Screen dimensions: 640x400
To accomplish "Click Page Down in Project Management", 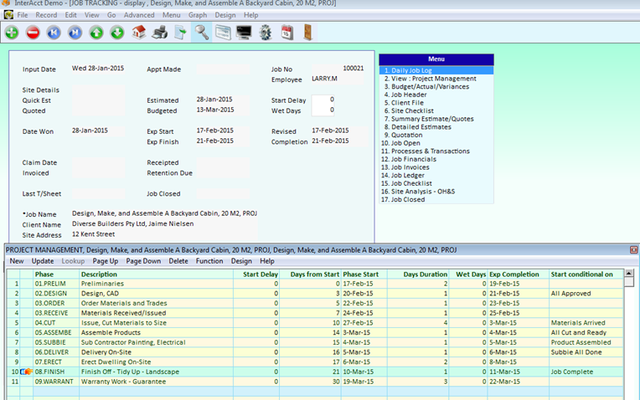I will pyautogui.click(x=143, y=261).
